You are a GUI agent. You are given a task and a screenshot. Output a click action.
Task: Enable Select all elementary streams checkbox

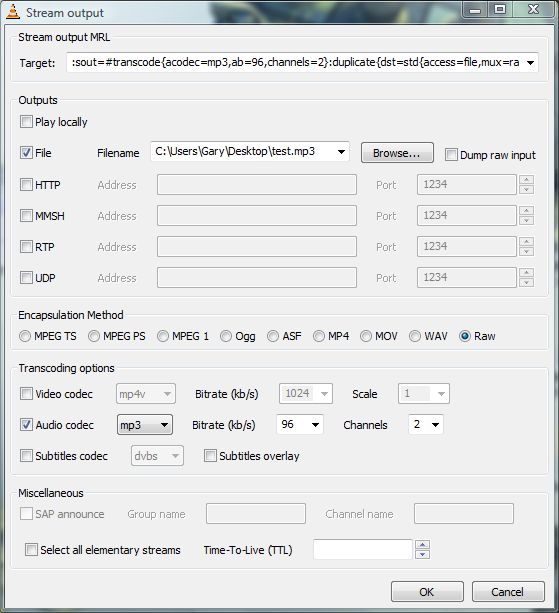point(31,550)
